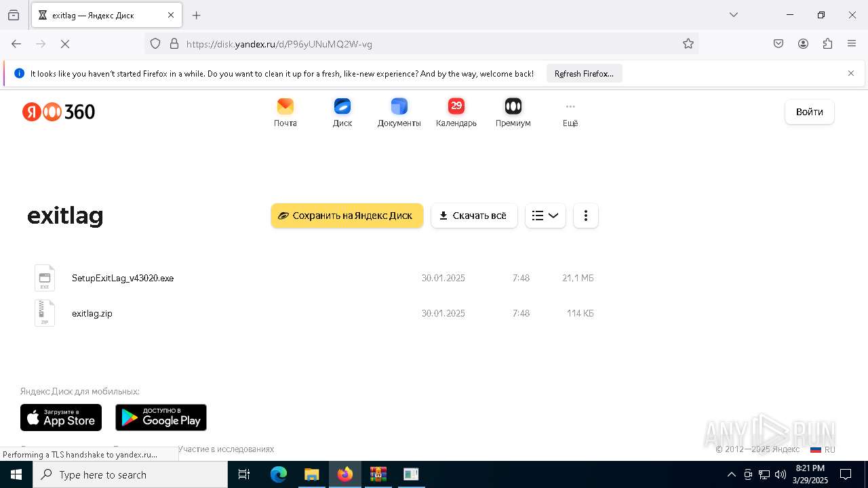Open Windows Start menu

[x=16, y=474]
